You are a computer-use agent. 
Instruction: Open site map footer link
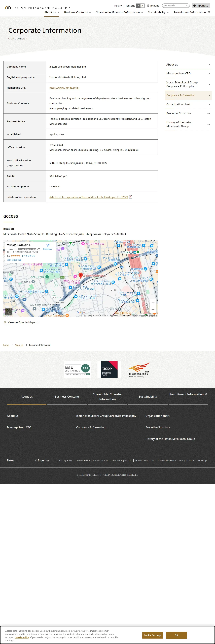pos(202,460)
